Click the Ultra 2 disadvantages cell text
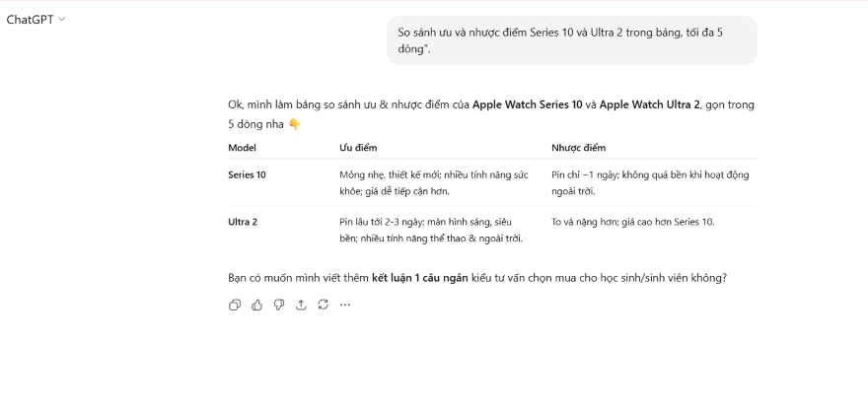Viewport: 868px width, 410px height. point(632,222)
